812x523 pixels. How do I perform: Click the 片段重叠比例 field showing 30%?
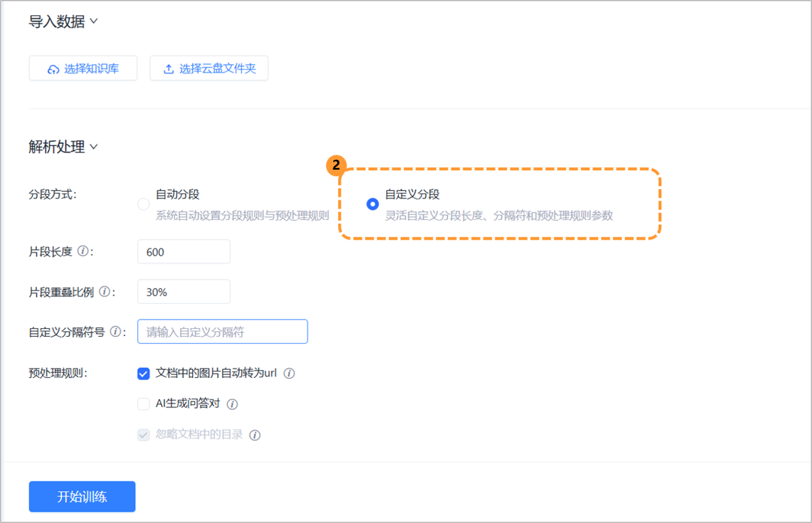click(183, 292)
